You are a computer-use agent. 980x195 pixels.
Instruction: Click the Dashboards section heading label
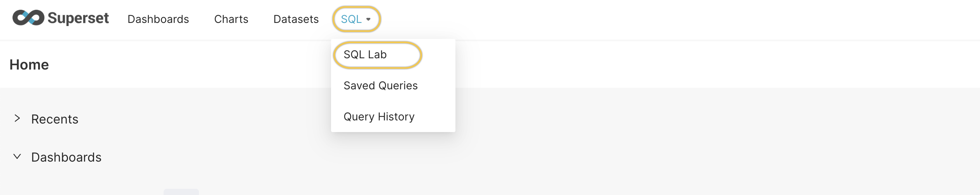(66, 157)
